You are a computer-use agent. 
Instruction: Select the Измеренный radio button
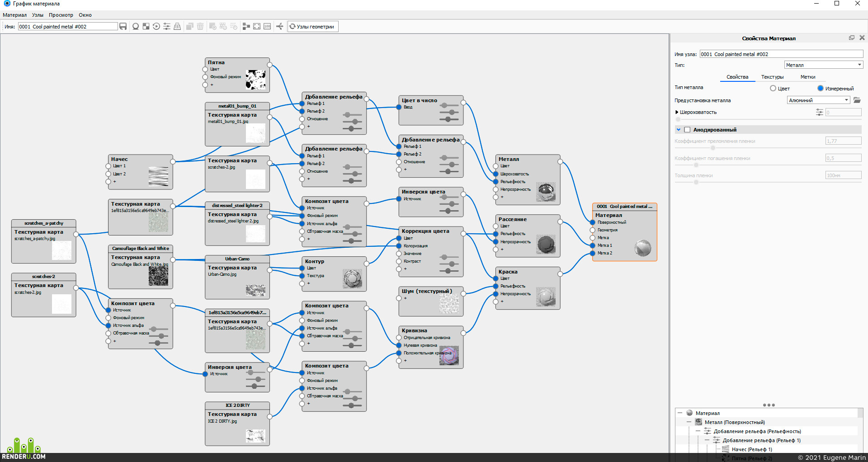pos(821,89)
